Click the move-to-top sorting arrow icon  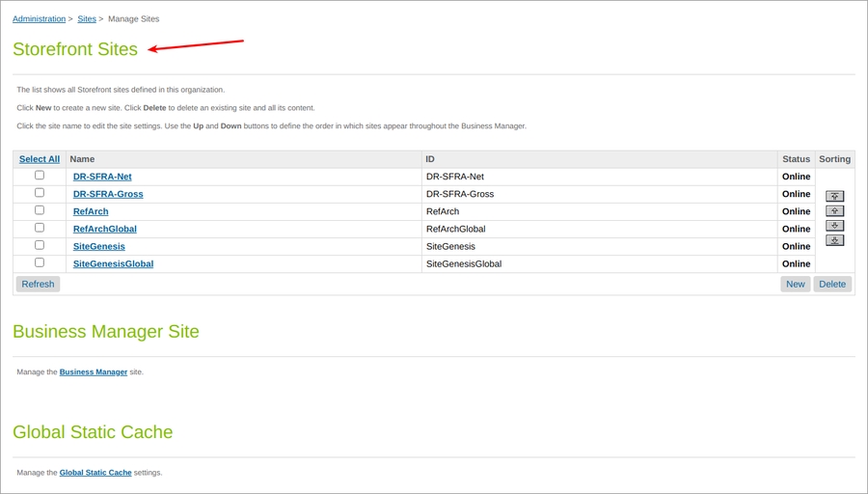point(834,196)
